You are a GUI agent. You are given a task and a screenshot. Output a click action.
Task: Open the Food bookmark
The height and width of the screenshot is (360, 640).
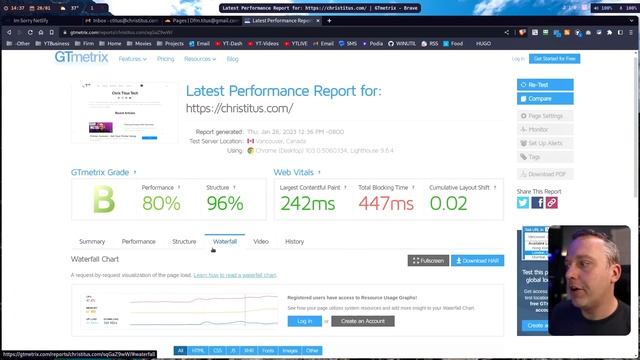(453, 43)
